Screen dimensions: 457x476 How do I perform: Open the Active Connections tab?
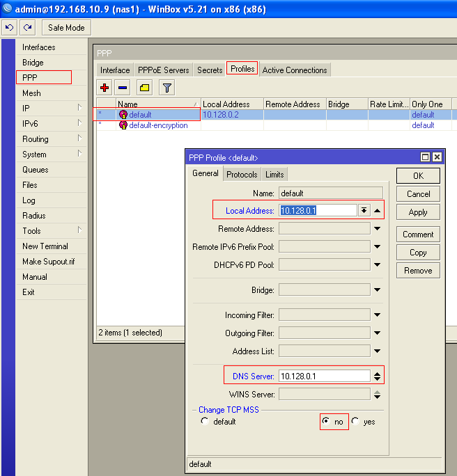point(294,70)
